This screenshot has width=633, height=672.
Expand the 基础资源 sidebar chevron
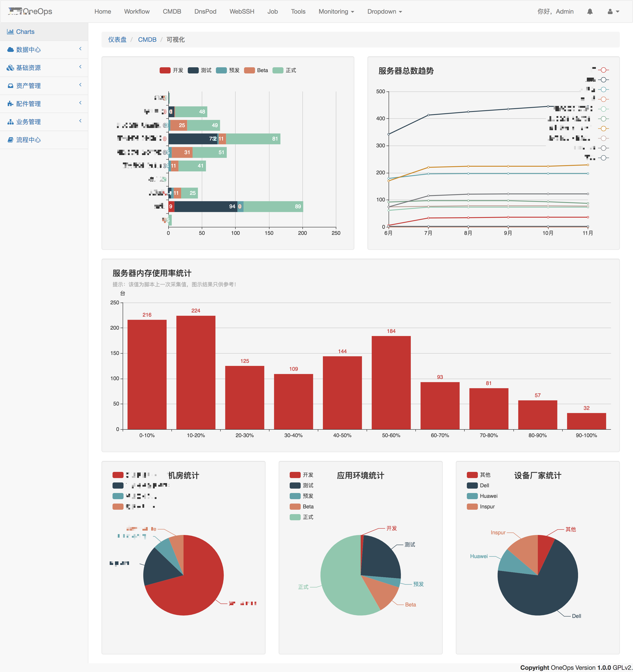click(80, 67)
